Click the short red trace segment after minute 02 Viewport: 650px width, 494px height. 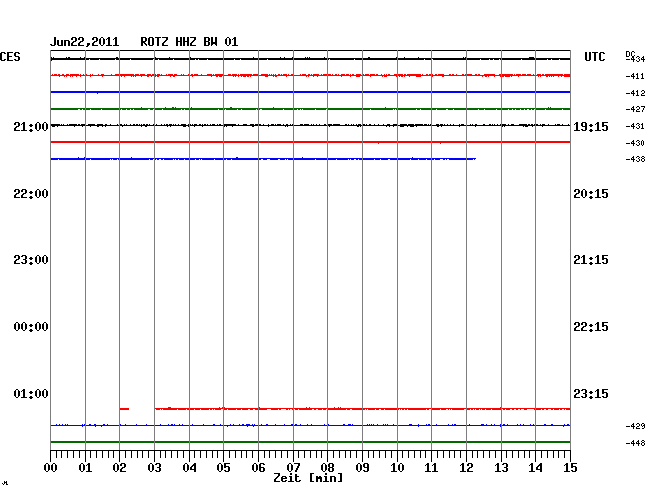point(124,409)
